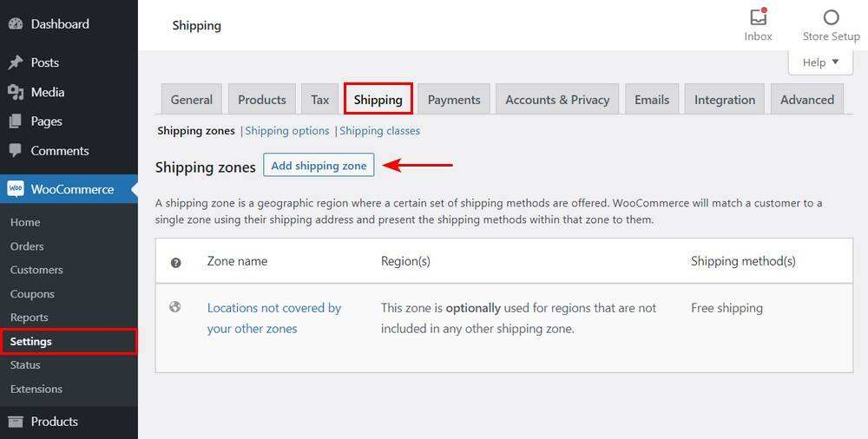Viewport: 868px width, 439px height.
Task: Open the Shipping options link
Action: click(287, 131)
